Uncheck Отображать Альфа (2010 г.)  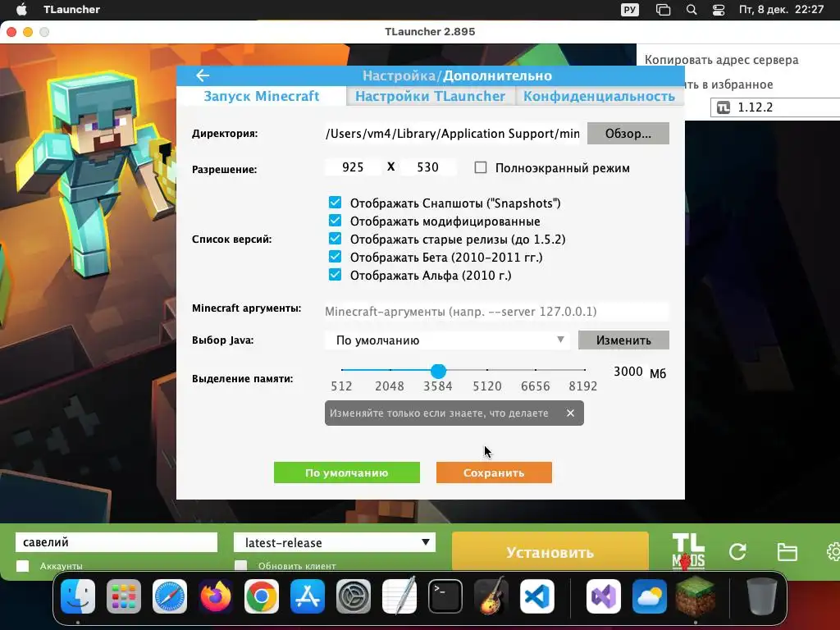pyautogui.click(x=335, y=275)
